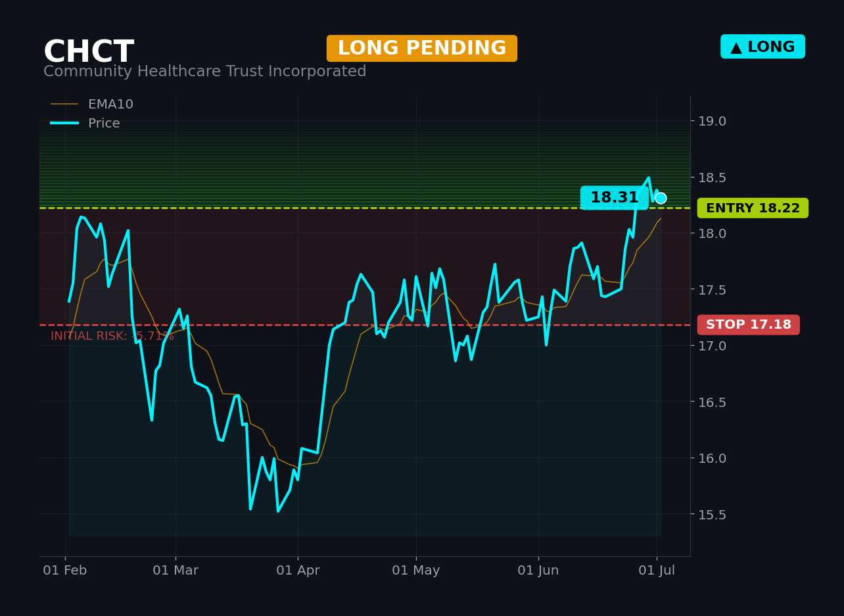Click the latest price dot marker
The height and width of the screenshot is (616, 844).
pos(661,198)
